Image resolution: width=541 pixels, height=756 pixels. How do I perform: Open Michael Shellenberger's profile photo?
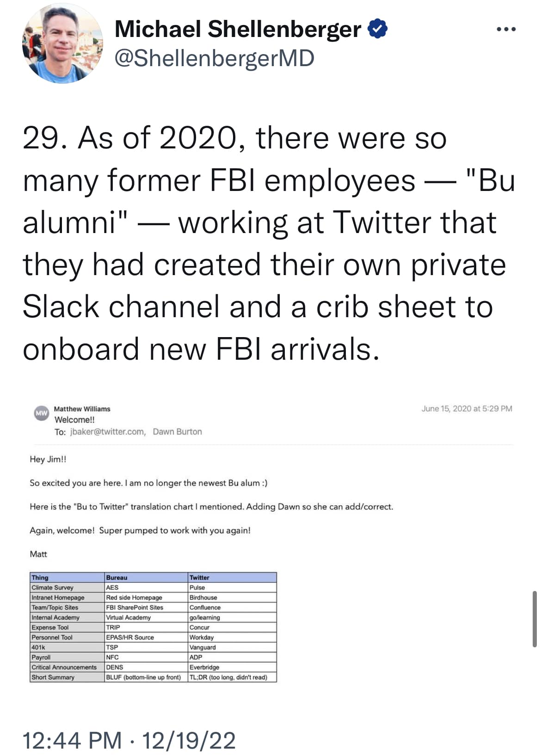click(x=62, y=43)
